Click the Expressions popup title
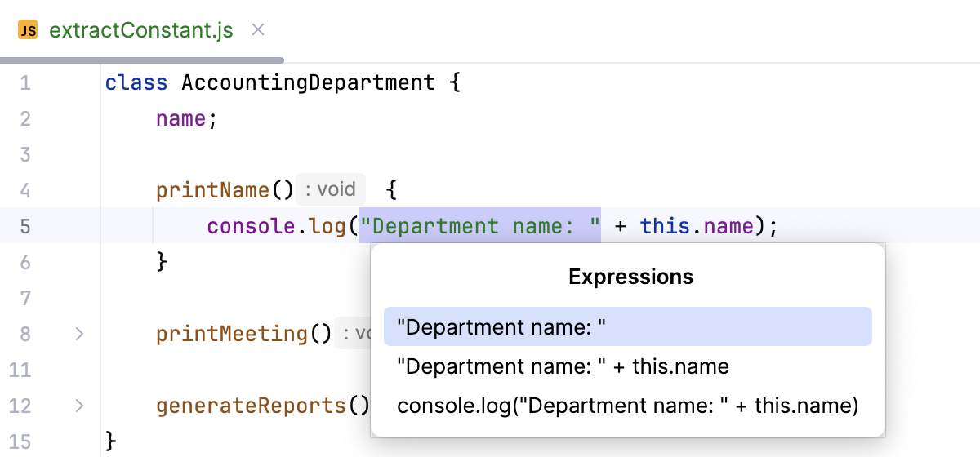The height and width of the screenshot is (457, 980). (630, 277)
